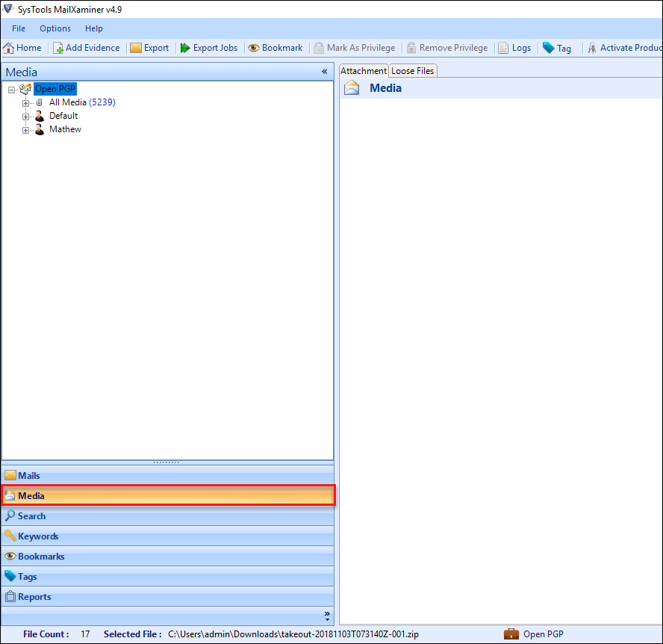Click the Mark As Privilege label
Screen dimensions: 663x644
pyautogui.click(x=361, y=48)
